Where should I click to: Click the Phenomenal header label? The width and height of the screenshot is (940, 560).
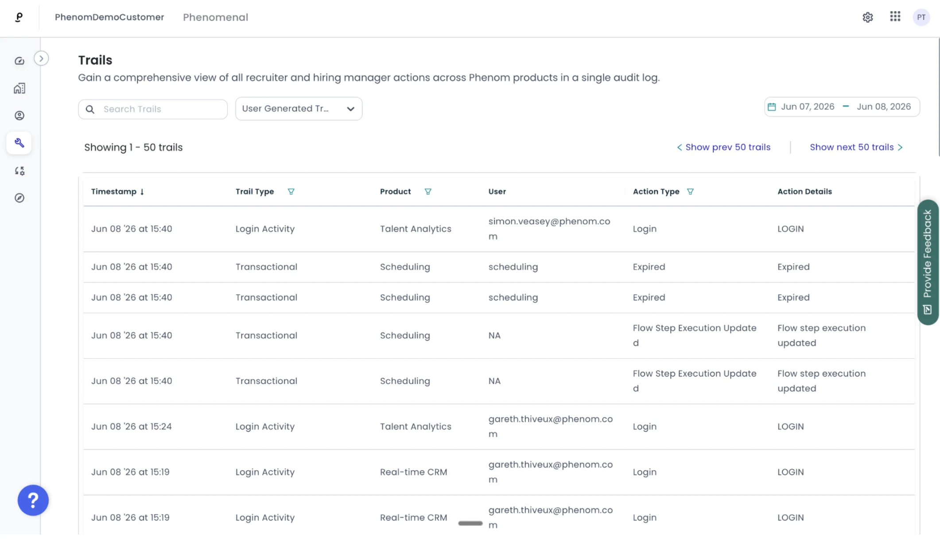215,17
